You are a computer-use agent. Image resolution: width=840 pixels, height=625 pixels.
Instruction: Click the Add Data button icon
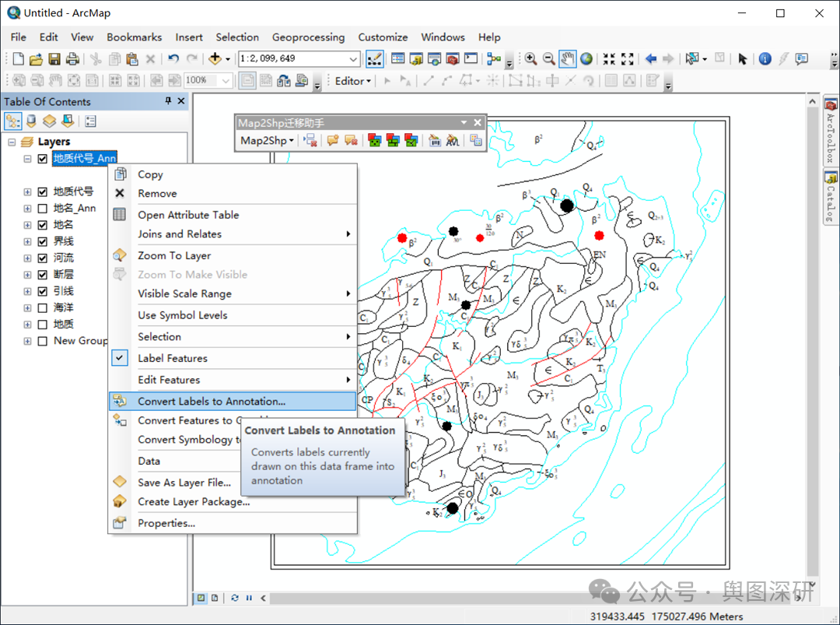(x=215, y=58)
